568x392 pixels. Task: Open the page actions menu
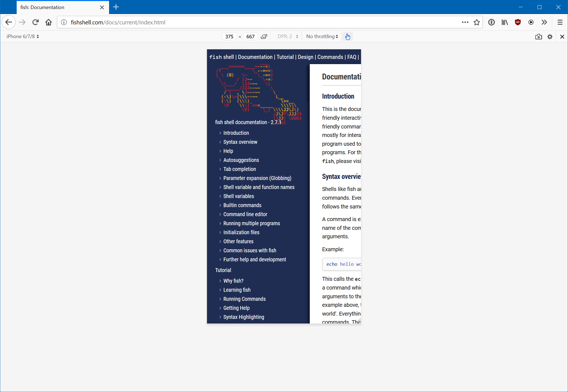pyautogui.click(x=465, y=22)
